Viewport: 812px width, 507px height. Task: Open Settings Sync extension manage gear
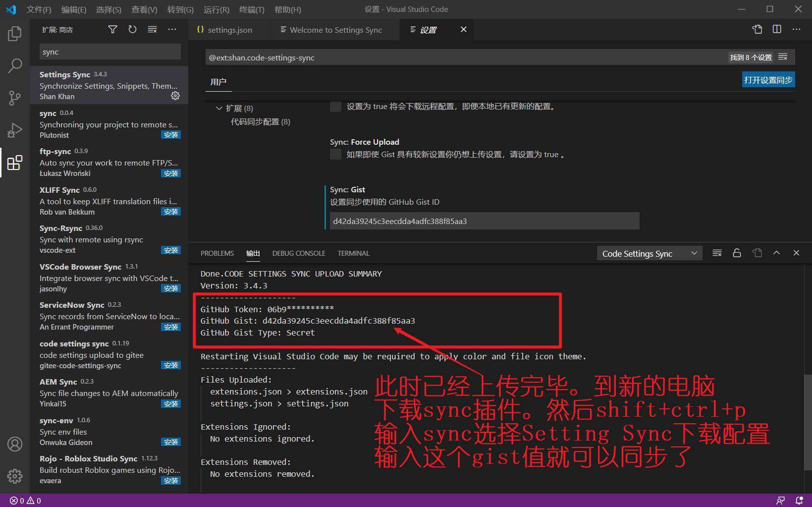click(175, 96)
